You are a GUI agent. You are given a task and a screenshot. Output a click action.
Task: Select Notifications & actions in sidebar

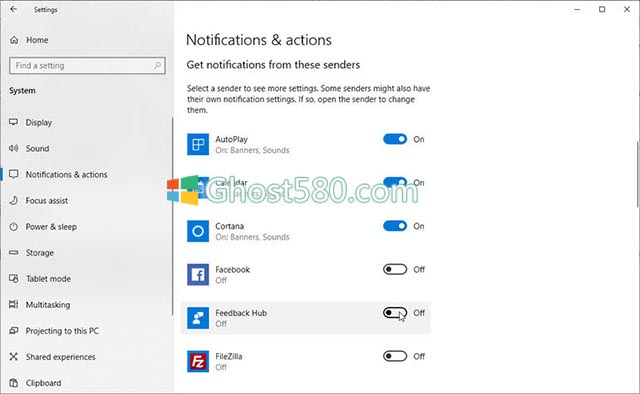tap(67, 175)
